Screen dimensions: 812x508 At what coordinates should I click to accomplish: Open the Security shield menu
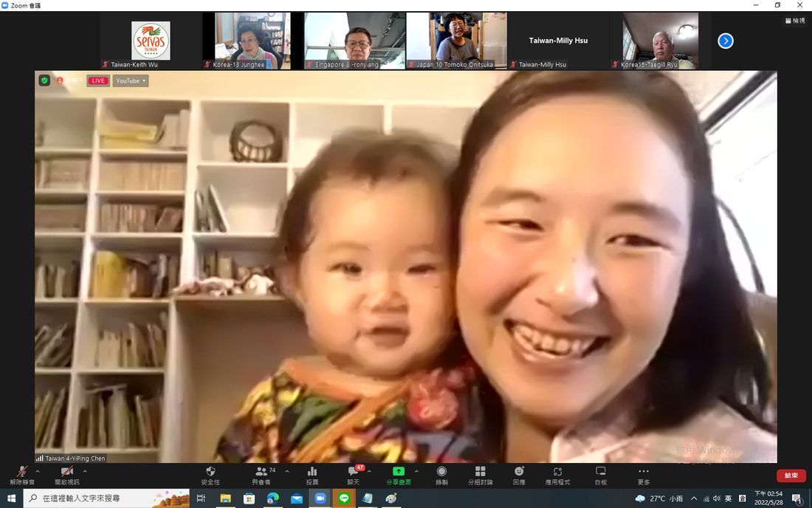(210, 474)
